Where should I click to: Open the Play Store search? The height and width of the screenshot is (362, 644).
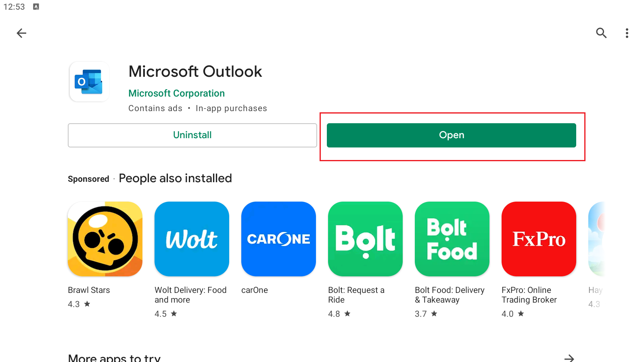tap(601, 33)
